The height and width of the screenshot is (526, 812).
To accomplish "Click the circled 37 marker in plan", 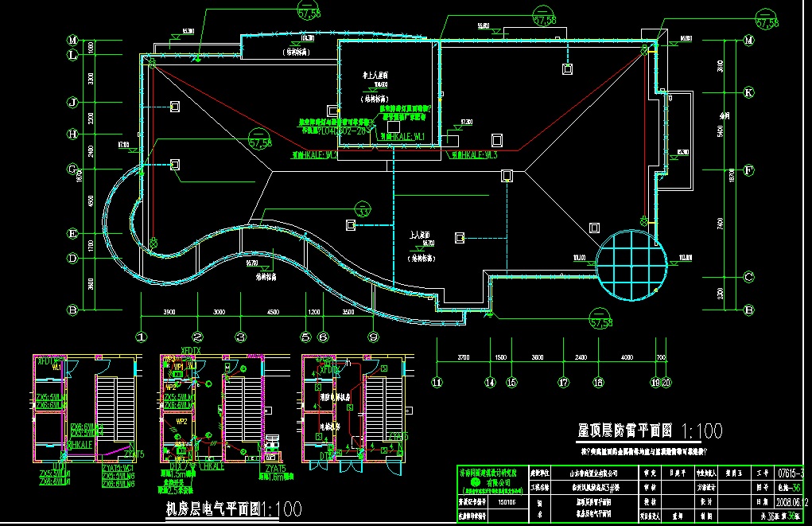I will [x=363, y=212].
